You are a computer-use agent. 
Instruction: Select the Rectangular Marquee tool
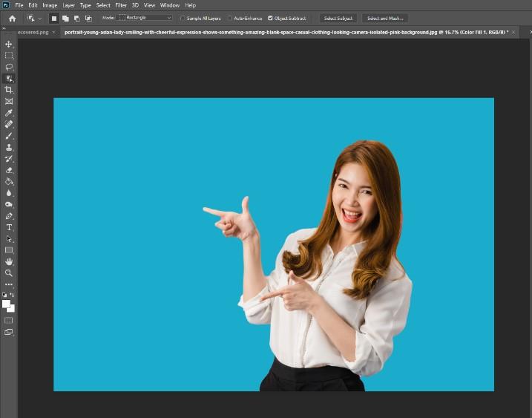[9, 56]
